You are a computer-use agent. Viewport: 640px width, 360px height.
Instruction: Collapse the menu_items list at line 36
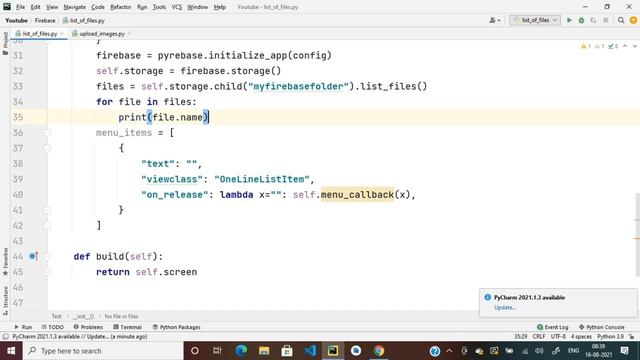pyautogui.click(x=47, y=133)
